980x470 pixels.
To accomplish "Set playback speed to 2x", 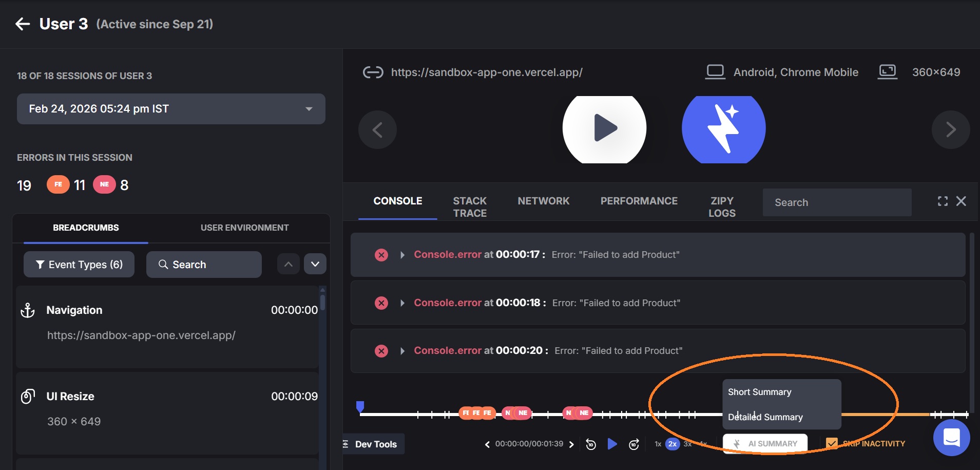I will 672,444.
